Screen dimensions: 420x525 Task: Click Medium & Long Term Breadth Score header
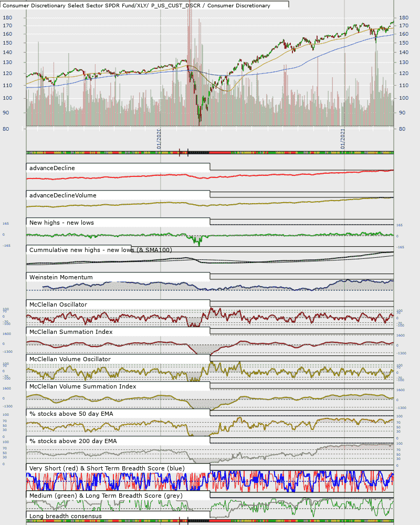pos(106,496)
